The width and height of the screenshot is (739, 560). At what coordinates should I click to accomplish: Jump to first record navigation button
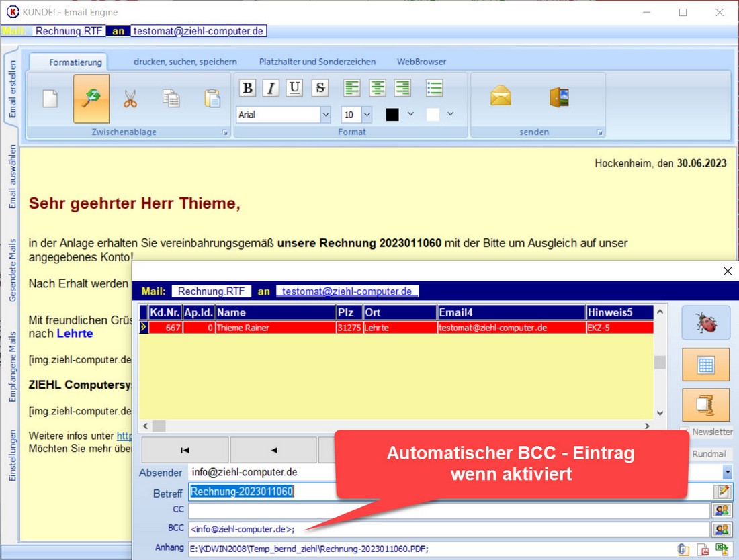click(x=185, y=450)
